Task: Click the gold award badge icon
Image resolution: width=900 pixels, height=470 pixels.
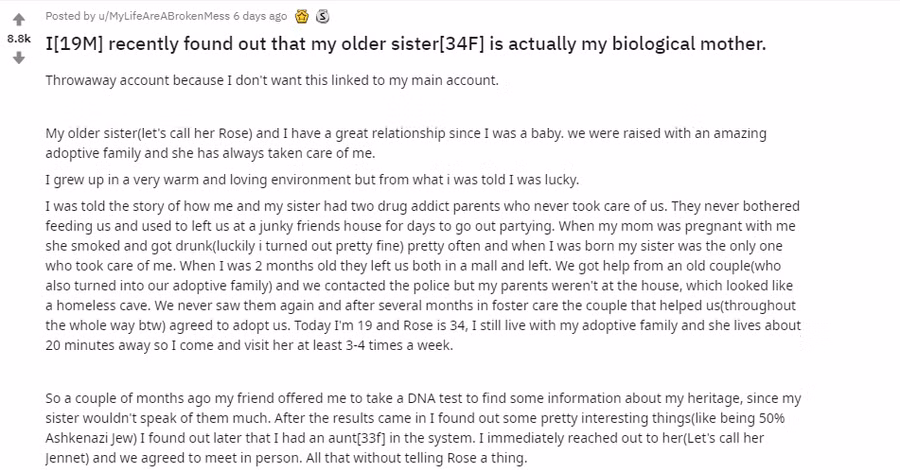Action: pyautogui.click(x=302, y=16)
